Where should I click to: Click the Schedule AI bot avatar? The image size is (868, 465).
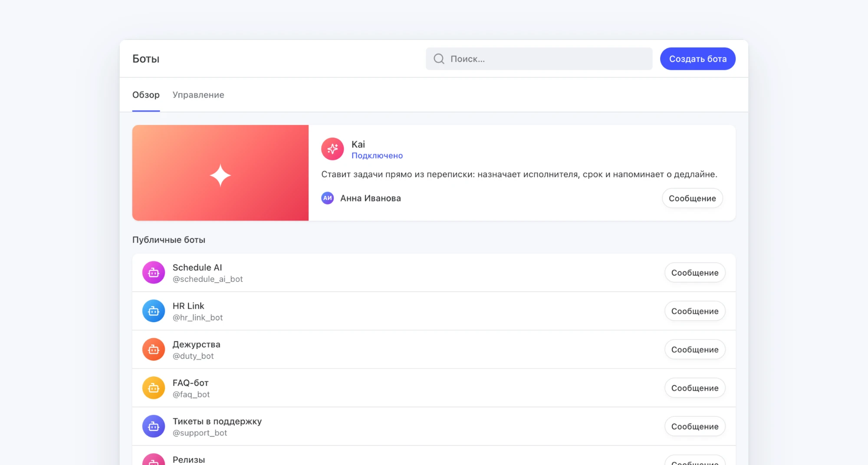click(154, 273)
